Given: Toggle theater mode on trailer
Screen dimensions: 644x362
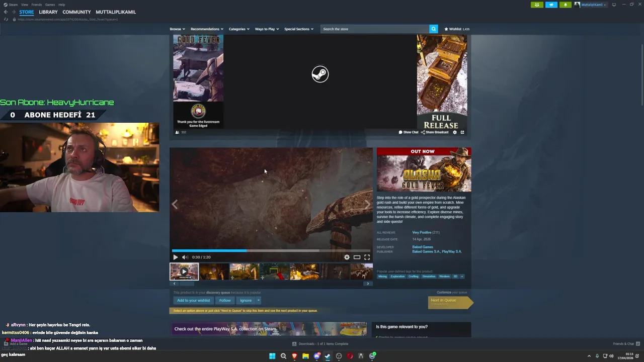Looking at the screenshot, I should click(357, 257).
